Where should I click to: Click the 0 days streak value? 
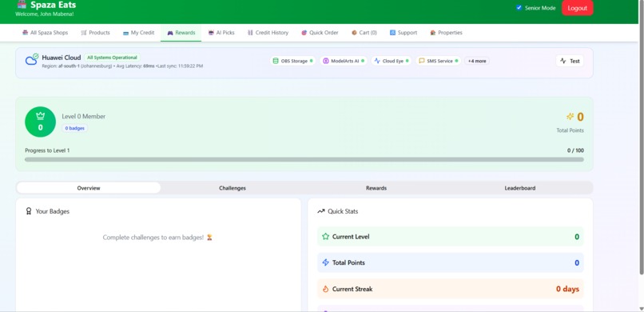pyautogui.click(x=567, y=289)
